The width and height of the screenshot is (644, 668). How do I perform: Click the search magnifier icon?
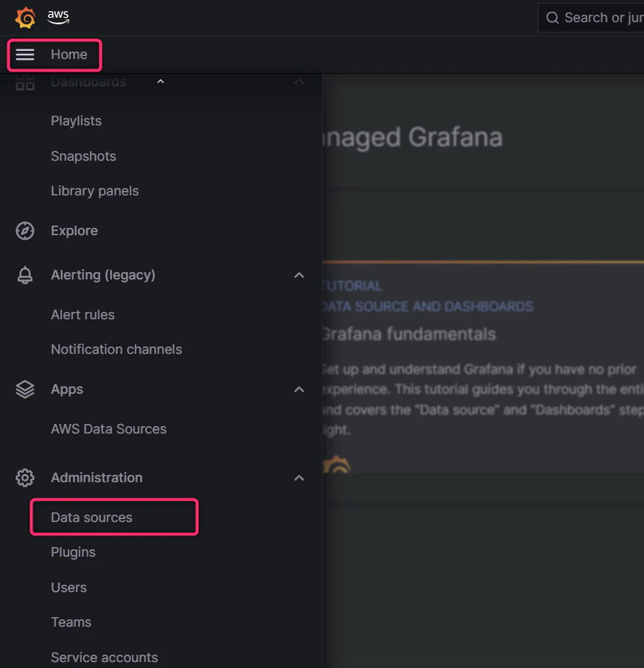click(x=553, y=18)
